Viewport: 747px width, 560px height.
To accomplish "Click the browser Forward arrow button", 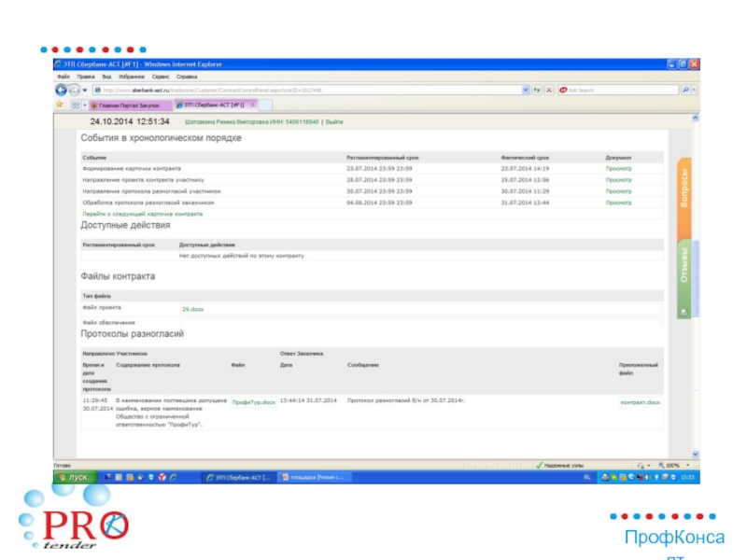I will (75, 90).
